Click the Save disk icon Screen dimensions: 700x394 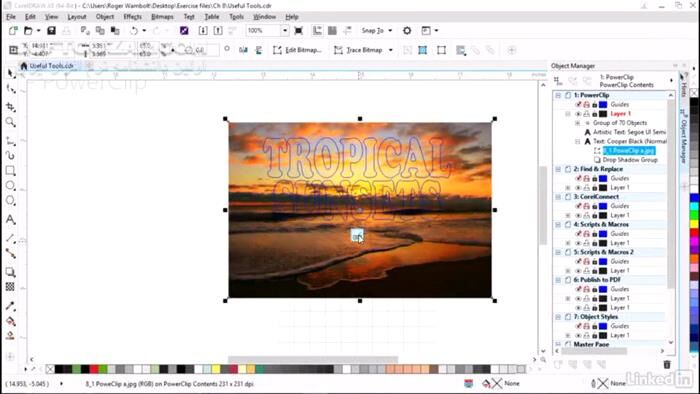click(x=51, y=30)
